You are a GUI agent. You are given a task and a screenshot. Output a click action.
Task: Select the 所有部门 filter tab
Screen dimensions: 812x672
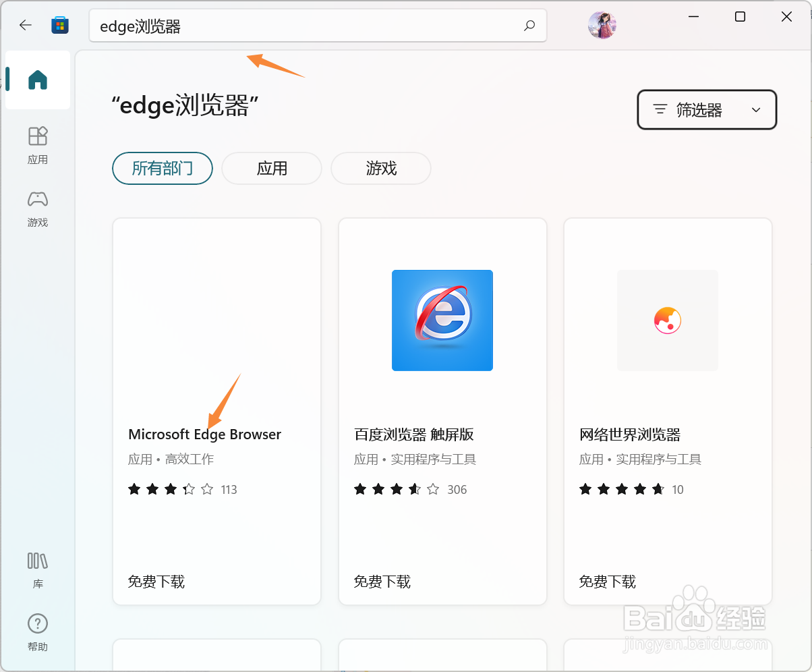click(163, 168)
